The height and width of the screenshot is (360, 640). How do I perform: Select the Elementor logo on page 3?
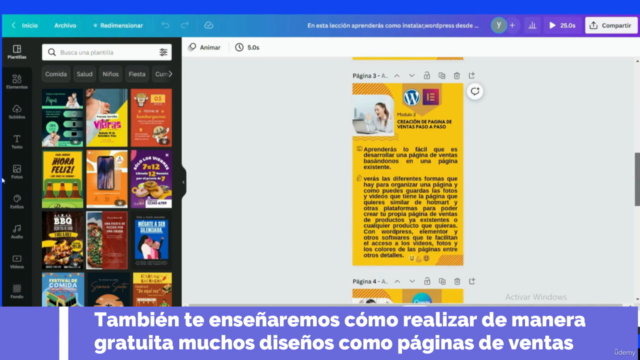431,97
